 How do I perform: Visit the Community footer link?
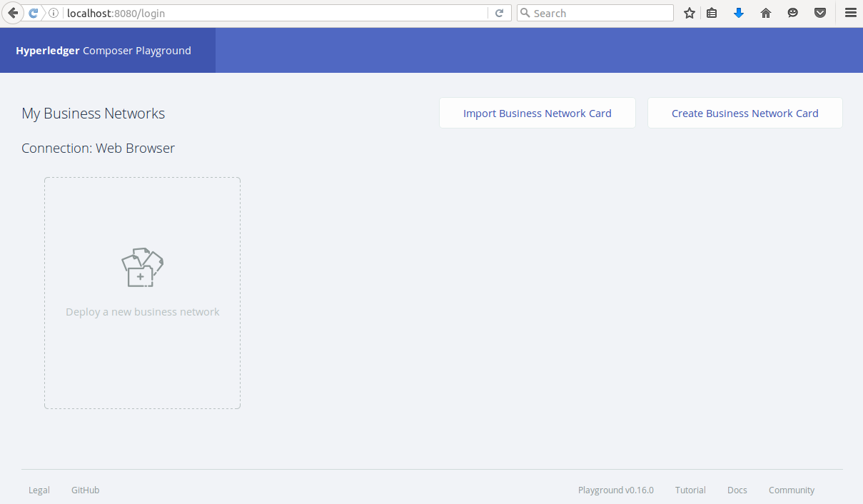791,490
